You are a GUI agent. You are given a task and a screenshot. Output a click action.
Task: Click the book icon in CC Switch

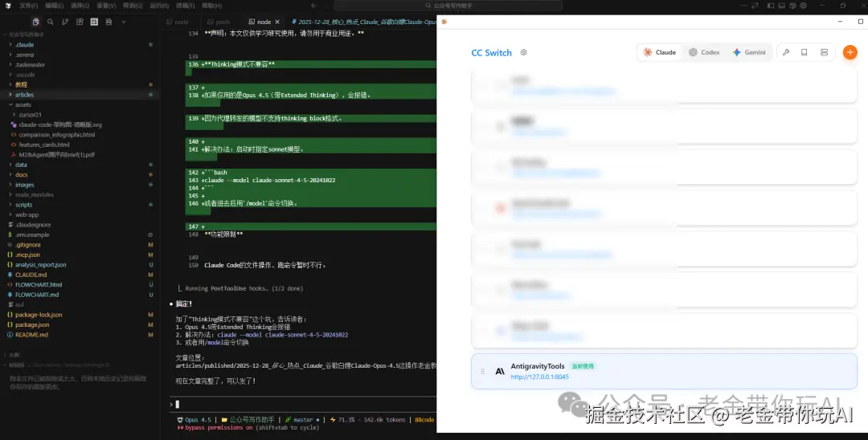click(x=805, y=52)
